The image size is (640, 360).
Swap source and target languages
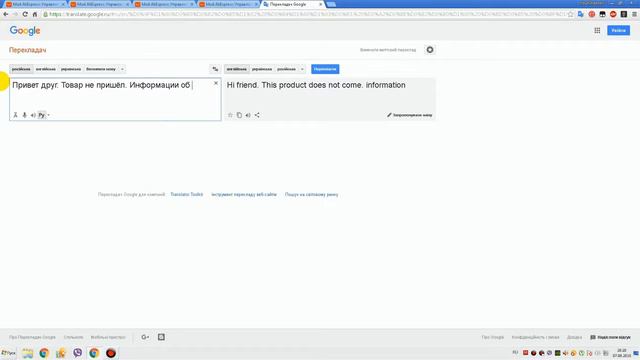click(x=215, y=69)
